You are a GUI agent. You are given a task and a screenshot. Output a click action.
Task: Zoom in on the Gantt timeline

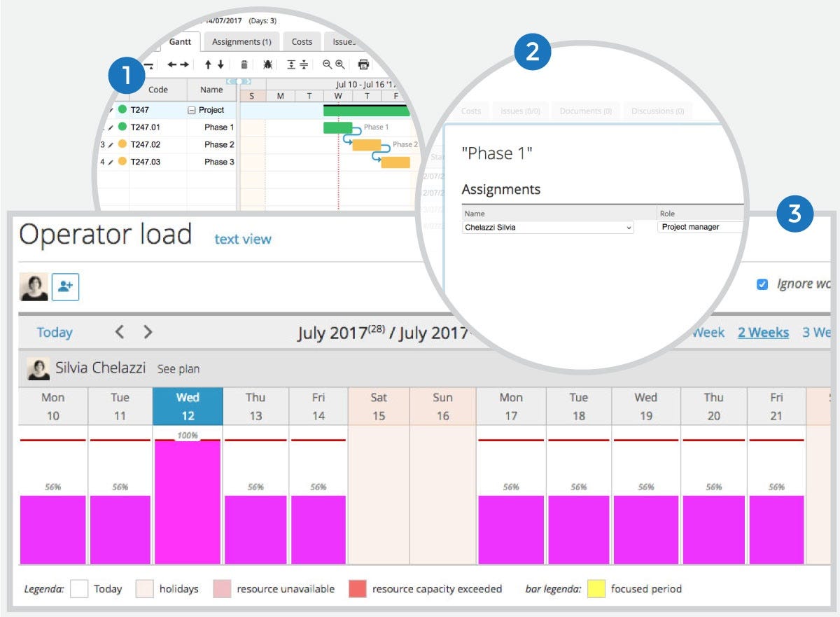coord(339,64)
